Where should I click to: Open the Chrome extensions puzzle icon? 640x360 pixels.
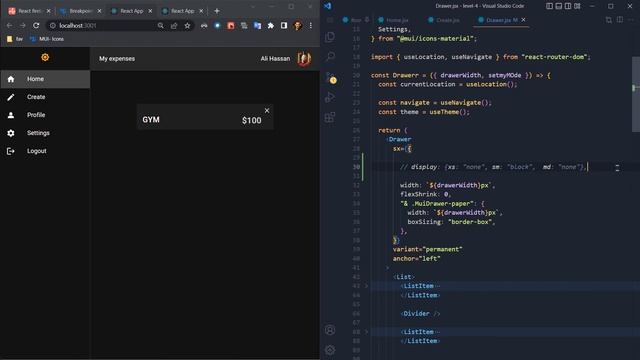click(x=271, y=25)
